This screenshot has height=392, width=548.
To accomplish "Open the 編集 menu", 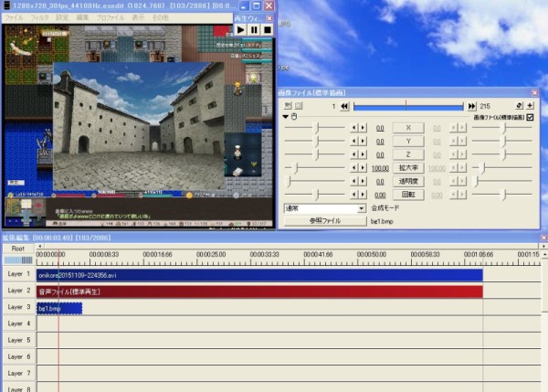I will [82, 17].
